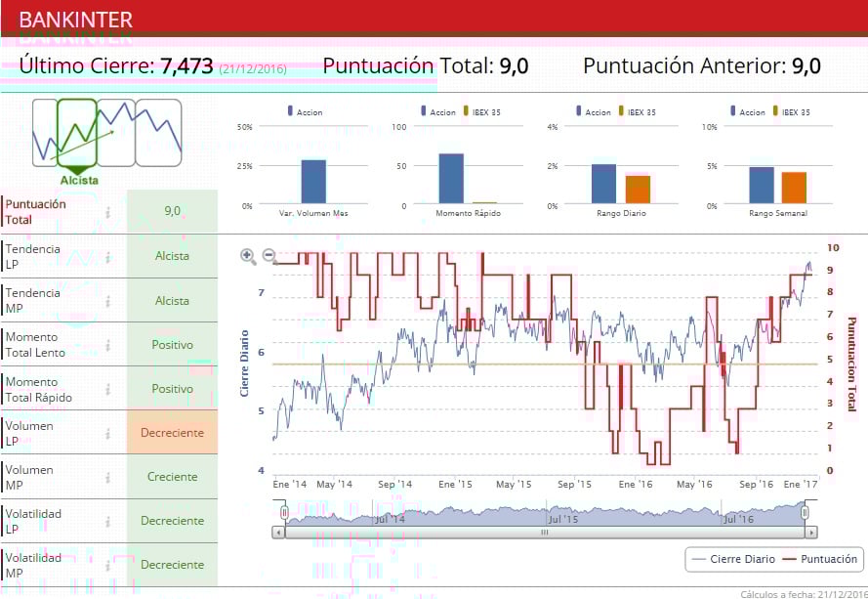868x599 pixels.
Task: Toggle Accion series in Rango Semanal chart
Action: point(748,112)
